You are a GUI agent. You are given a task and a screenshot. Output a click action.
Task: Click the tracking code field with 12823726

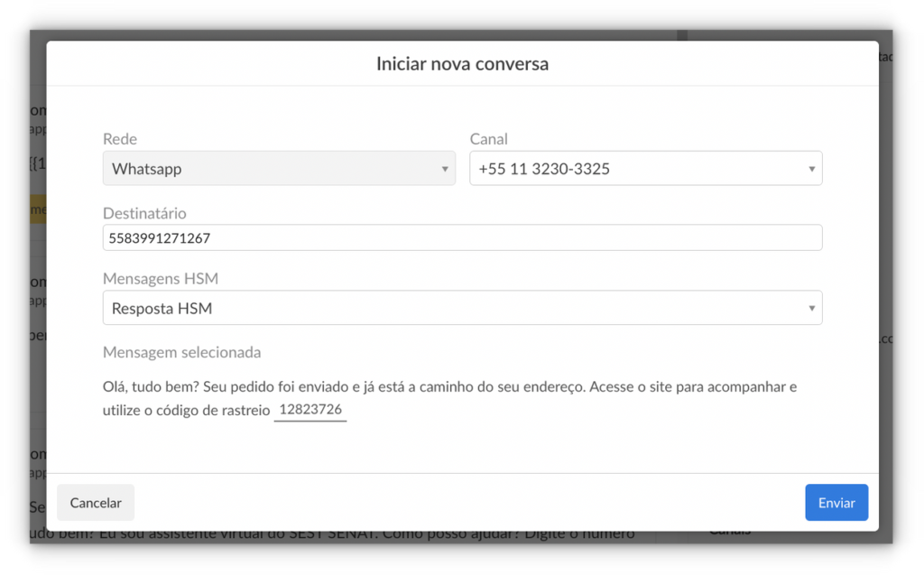click(x=310, y=410)
